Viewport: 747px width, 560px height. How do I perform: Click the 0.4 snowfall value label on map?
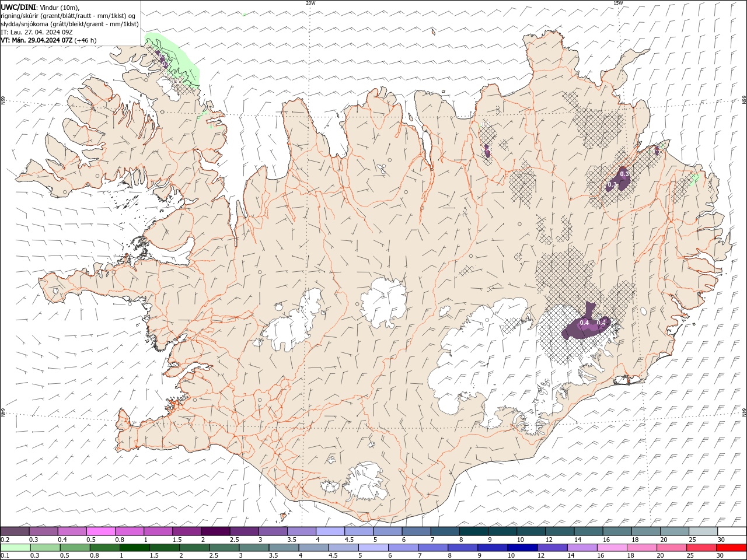tap(584, 323)
